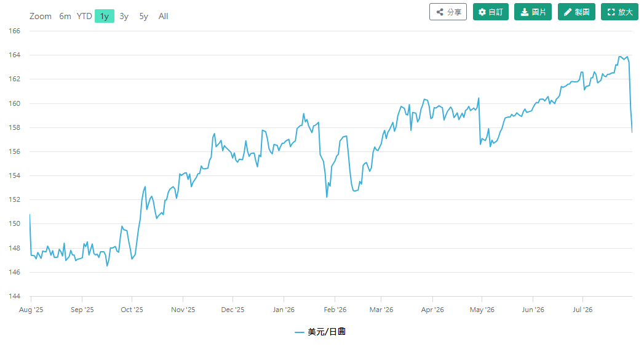Click the Feb '26 axis label

[335, 310]
